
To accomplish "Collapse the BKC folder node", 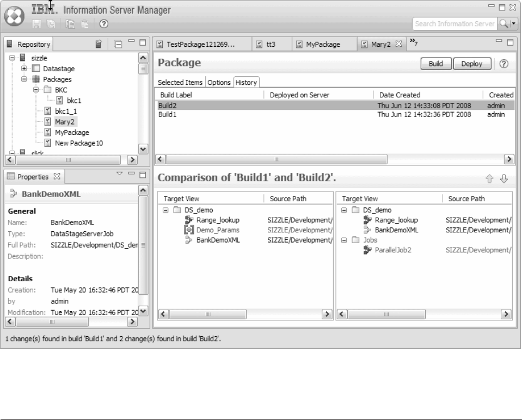I will point(35,90).
